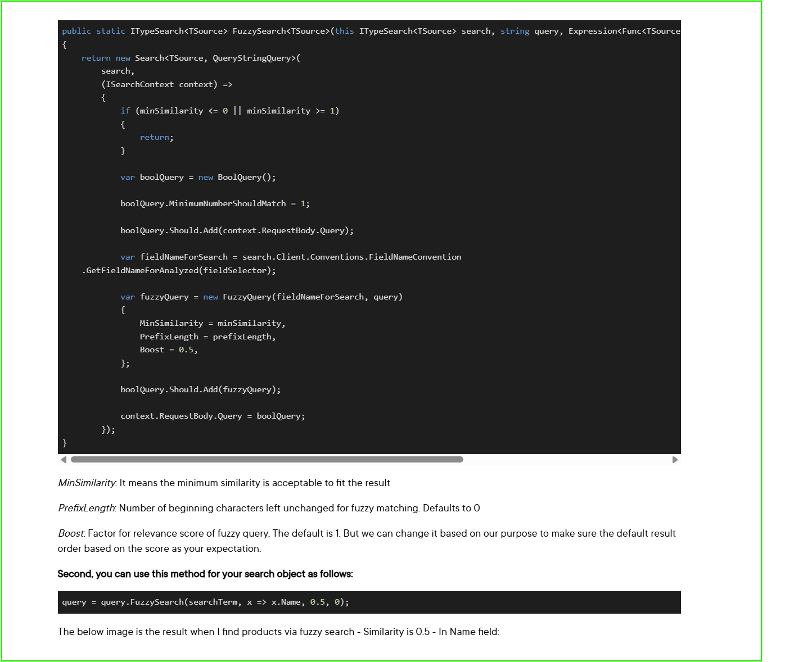Click the 'boolQuery.Should.Add(fuzzyQuery)' line
The image size is (812, 662).
click(x=200, y=389)
